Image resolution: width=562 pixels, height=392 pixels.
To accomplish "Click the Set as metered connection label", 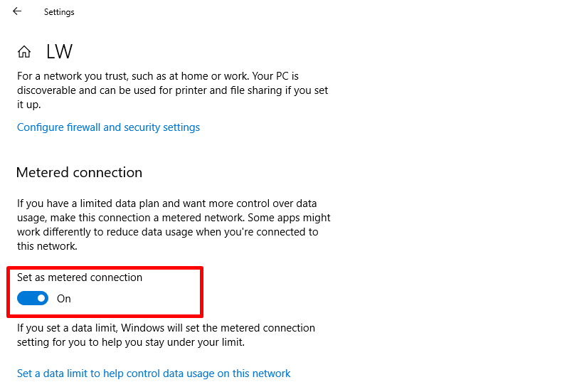I will tap(80, 277).
